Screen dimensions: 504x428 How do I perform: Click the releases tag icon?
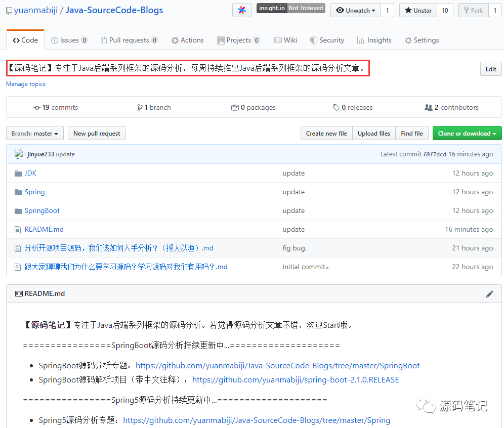[336, 107]
